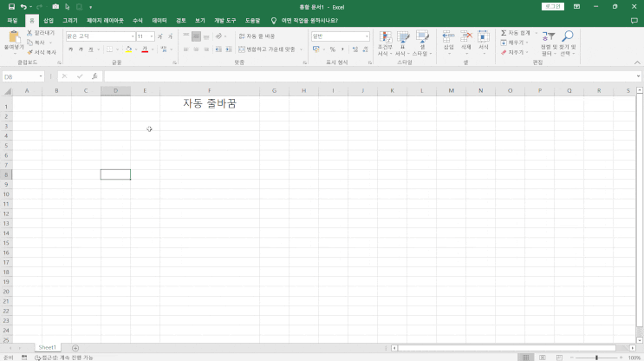Click the red font color swatch
The height and width of the screenshot is (361, 644).
point(145,49)
